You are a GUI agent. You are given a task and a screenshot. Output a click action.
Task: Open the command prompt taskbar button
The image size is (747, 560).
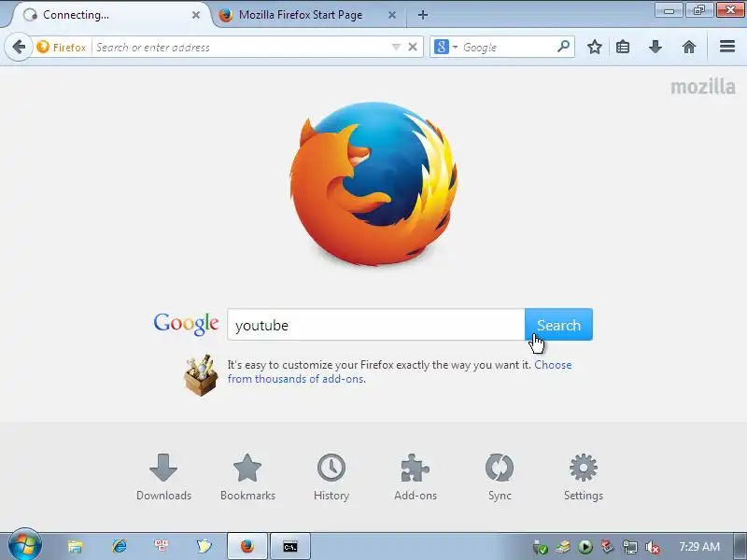(290, 546)
